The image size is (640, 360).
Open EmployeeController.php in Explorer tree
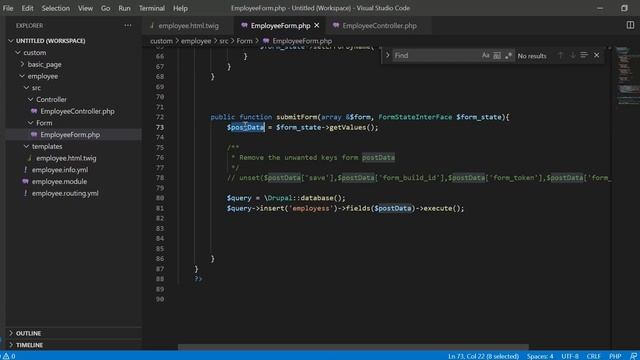click(77, 111)
